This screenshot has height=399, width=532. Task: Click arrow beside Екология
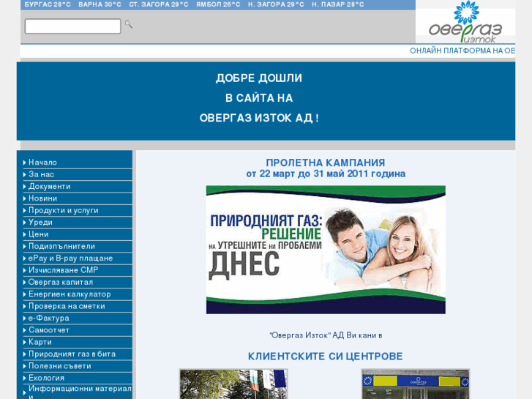[24, 378]
